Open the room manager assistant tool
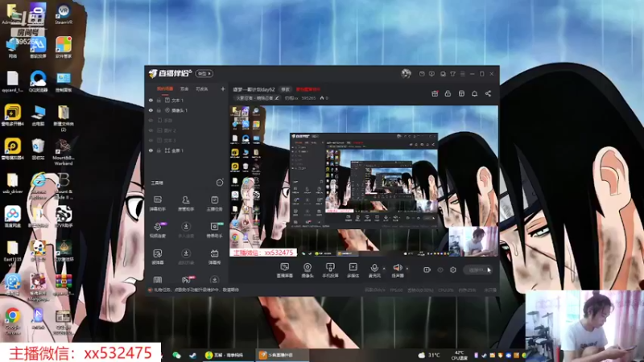Screen dimensions: 644x362 click(186, 204)
